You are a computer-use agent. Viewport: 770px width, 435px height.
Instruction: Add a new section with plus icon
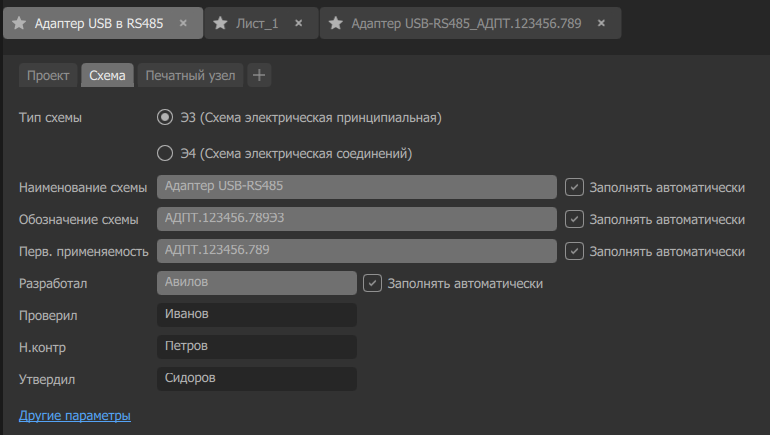point(259,75)
